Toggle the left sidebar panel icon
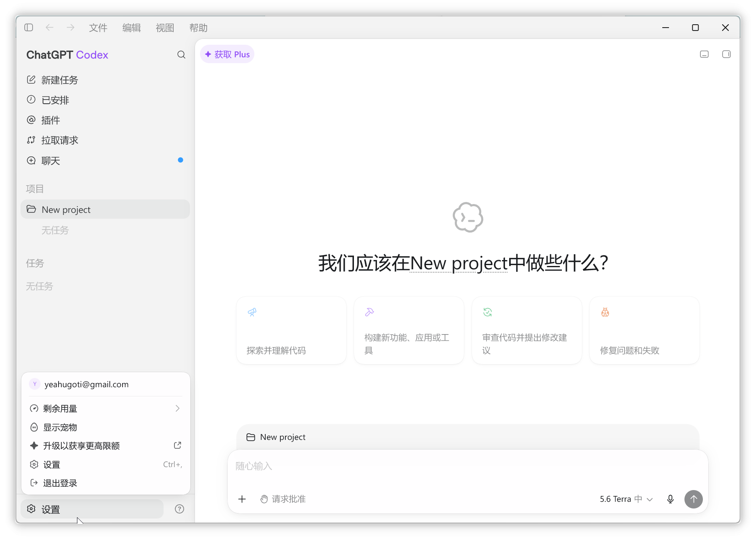 [29, 28]
